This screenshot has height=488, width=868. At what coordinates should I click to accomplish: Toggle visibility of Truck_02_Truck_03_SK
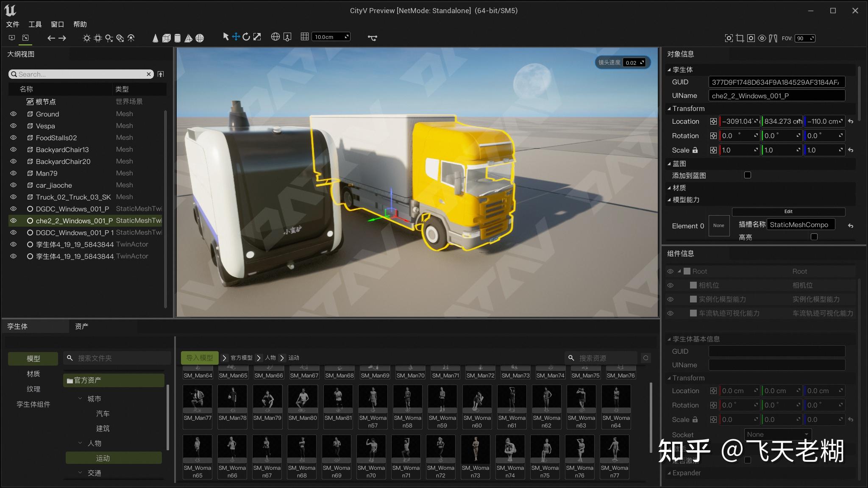(13, 197)
